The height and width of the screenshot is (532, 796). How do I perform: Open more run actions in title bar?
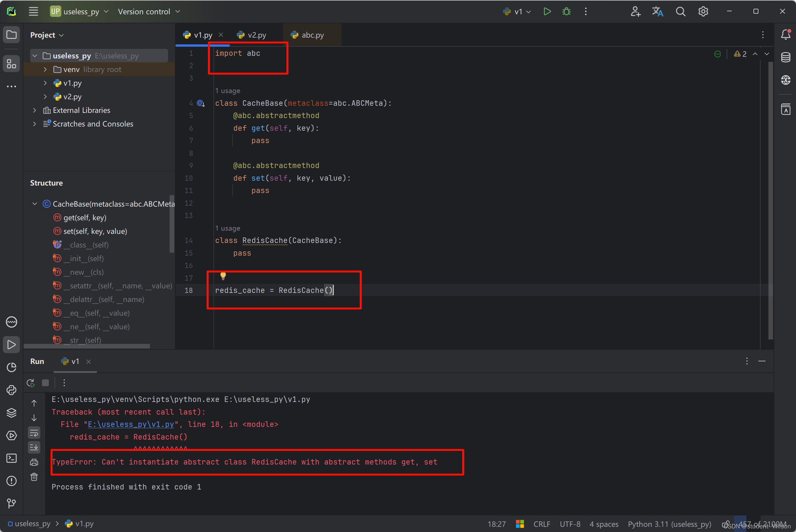(x=586, y=12)
